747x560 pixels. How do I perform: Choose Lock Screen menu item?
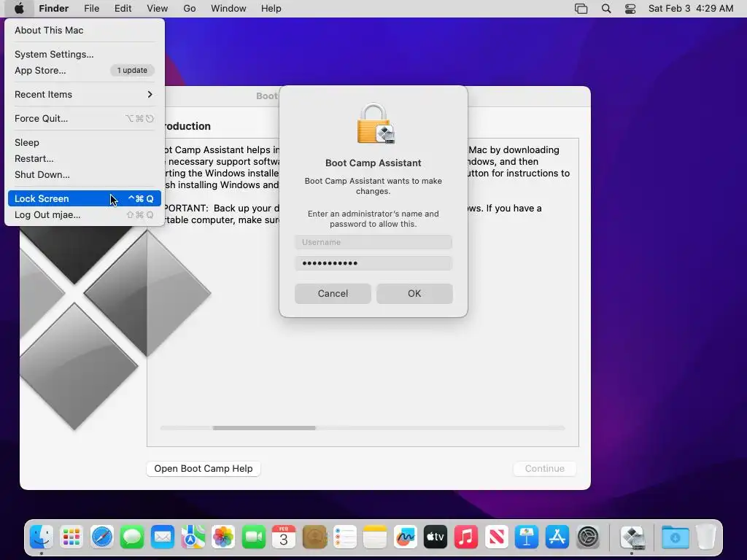click(85, 198)
